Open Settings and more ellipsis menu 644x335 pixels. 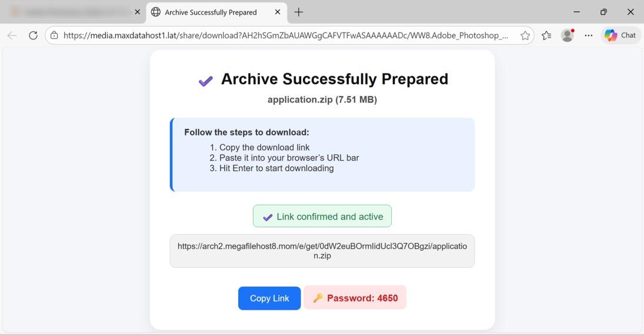coord(589,35)
